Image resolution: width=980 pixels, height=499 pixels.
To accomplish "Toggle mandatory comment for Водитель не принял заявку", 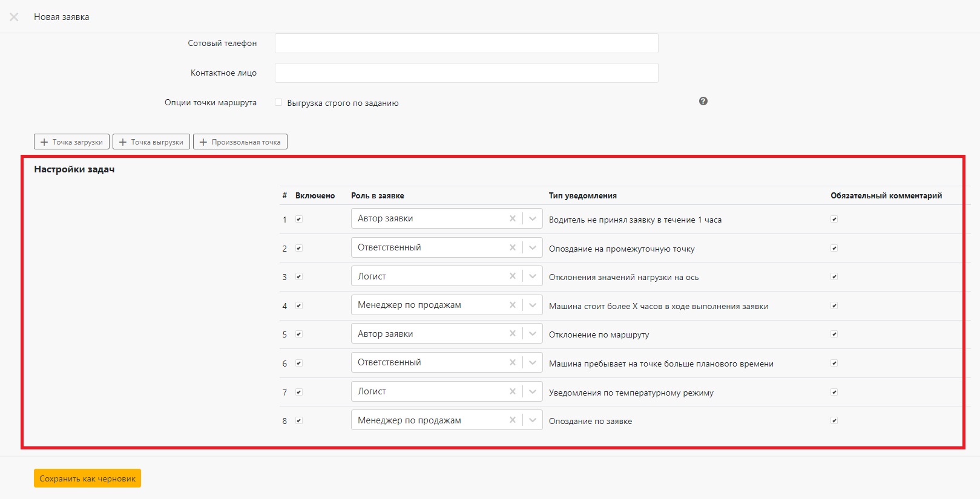I will coord(834,219).
